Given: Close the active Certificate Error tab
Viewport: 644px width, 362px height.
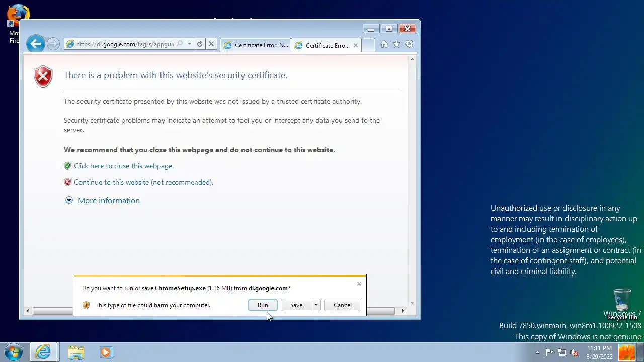Looking at the screenshot, I should 356,45.
